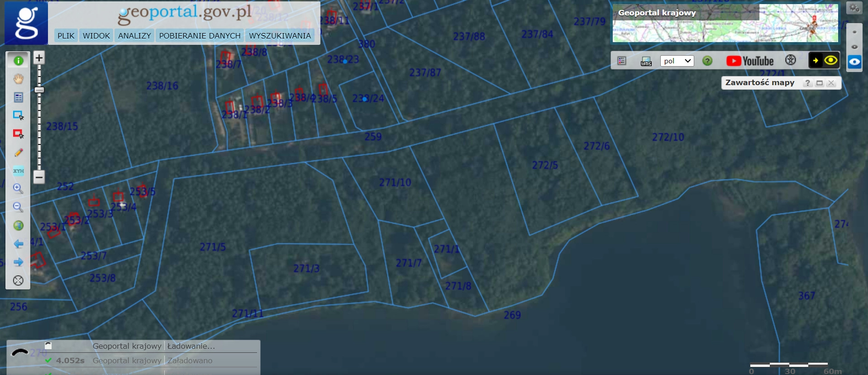Open the POBIERANIE DANYCH menu

(x=200, y=36)
